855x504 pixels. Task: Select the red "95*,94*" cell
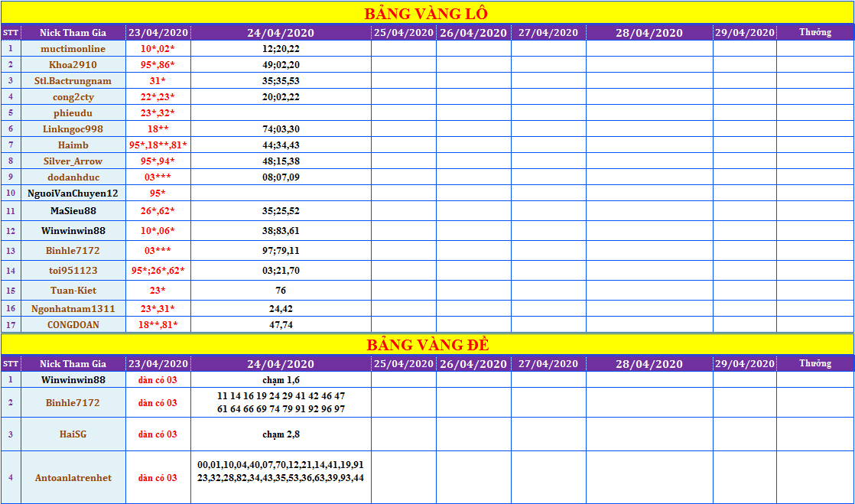click(158, 161)
